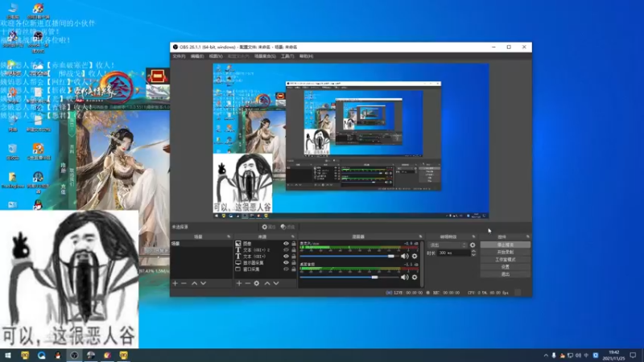The width and height of the screenshot is (644, 362).
Task: Click the streaming button in controls
Action: pos(506,245)
